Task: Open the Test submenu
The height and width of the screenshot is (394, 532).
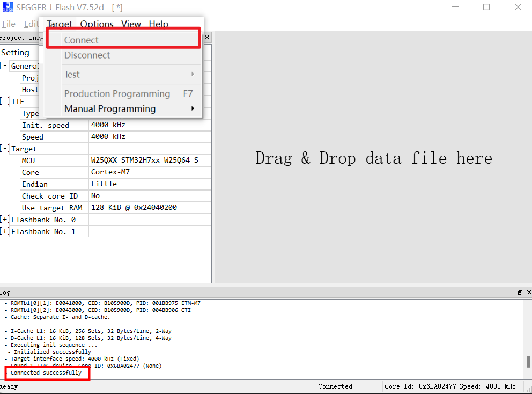Action: [x=123, y=75]
